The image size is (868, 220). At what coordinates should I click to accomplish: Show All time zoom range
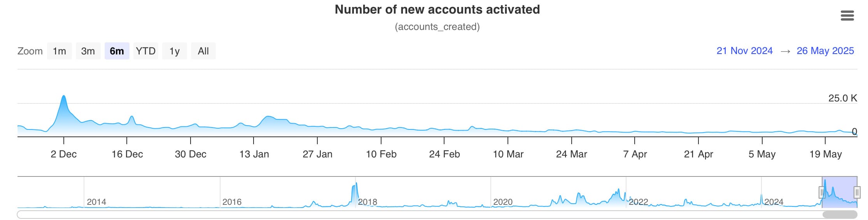click(203, 51)
